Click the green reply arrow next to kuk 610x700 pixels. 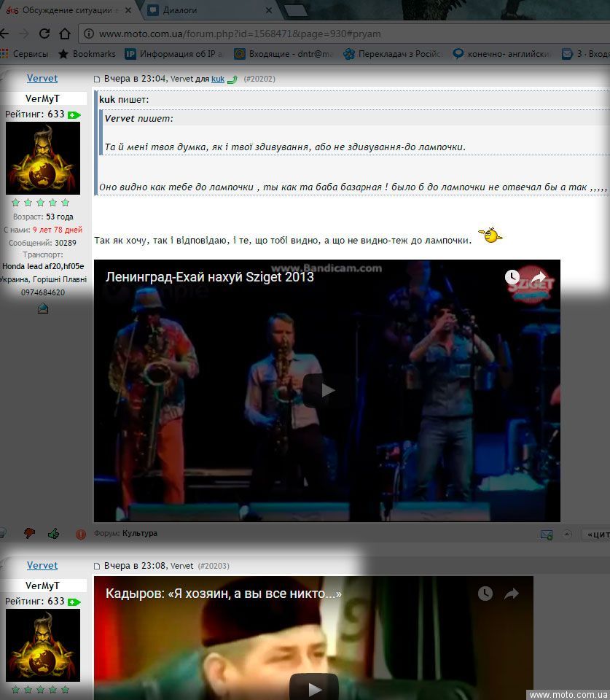pos(232,79)
